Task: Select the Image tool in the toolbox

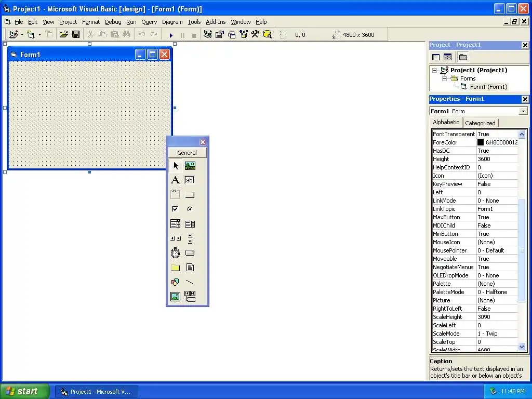Action: 176,297
